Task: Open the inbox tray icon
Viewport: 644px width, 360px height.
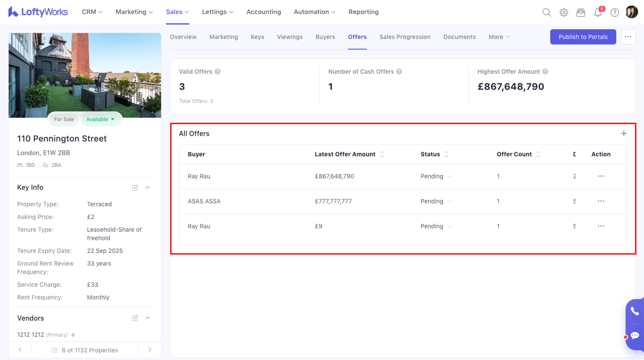Action: point(580,12)
